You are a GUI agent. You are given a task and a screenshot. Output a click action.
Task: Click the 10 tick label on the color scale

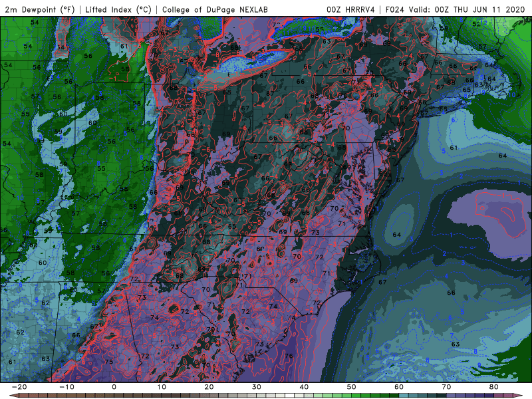tap(162, 387)
